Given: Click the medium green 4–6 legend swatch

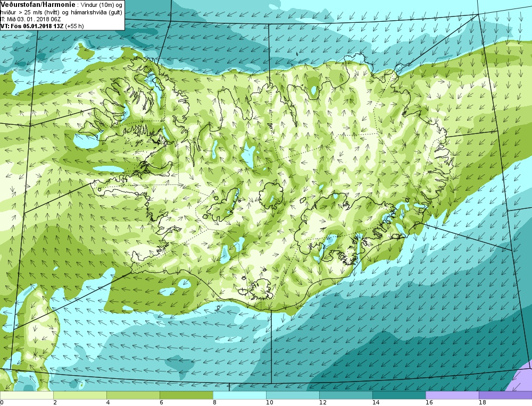Looking at the screenshot, I should (x=134, y=395).
